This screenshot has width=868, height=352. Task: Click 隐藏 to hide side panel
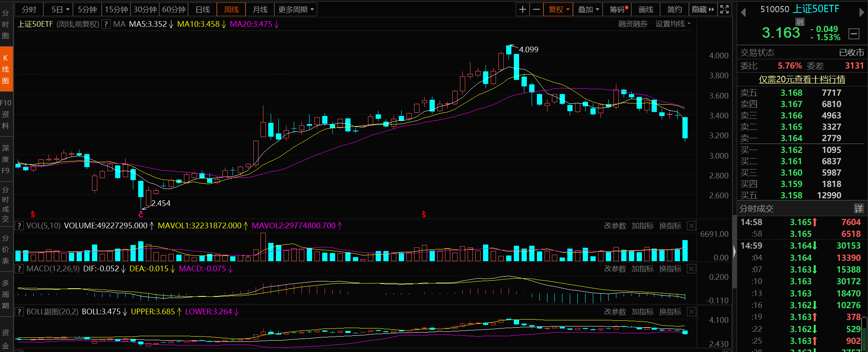coord(703,9)
